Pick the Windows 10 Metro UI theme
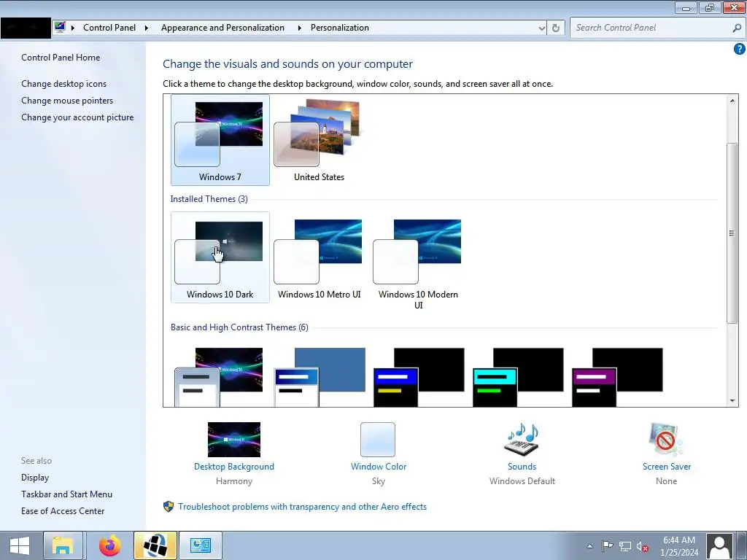The height and width of the screenshot is (560, 747). click(320, 257)
